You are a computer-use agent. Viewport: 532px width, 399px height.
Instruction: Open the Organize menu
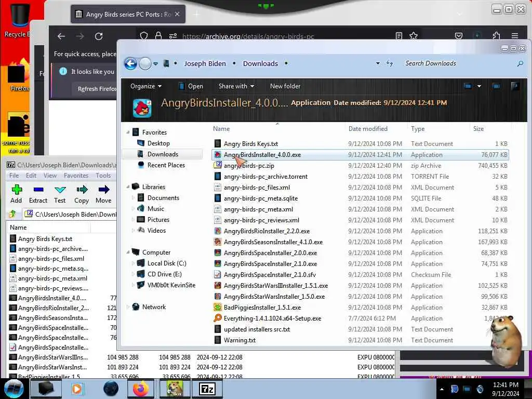click(146, 86)
